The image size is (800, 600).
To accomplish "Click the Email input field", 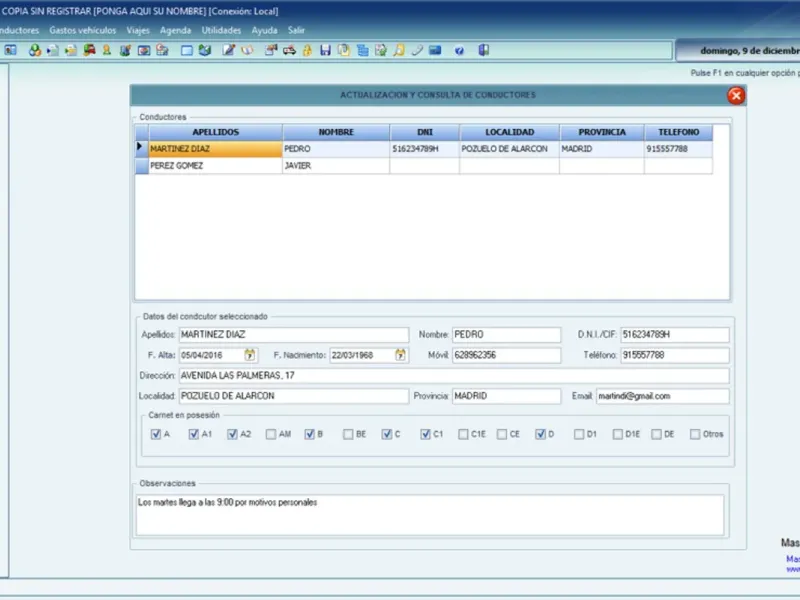I will (x=662, y=396).
